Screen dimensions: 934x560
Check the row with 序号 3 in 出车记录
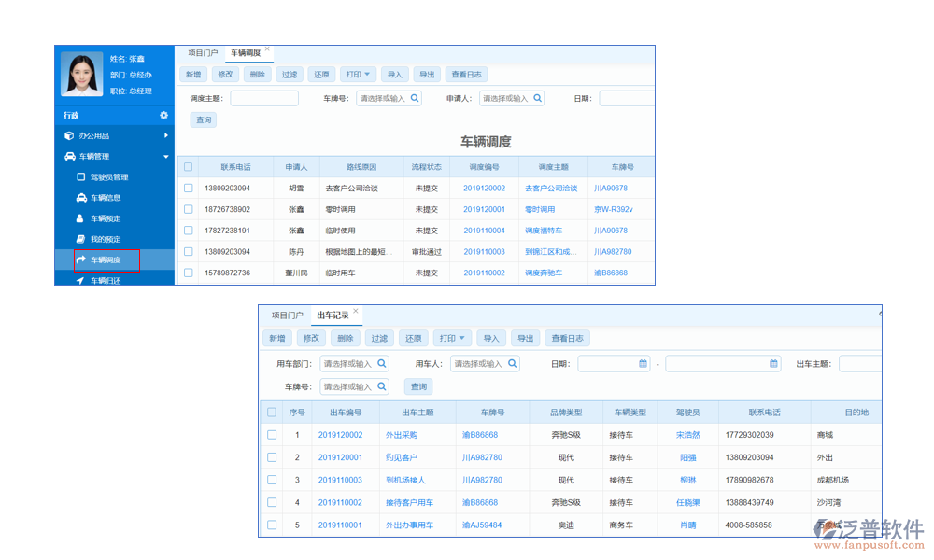272,480
